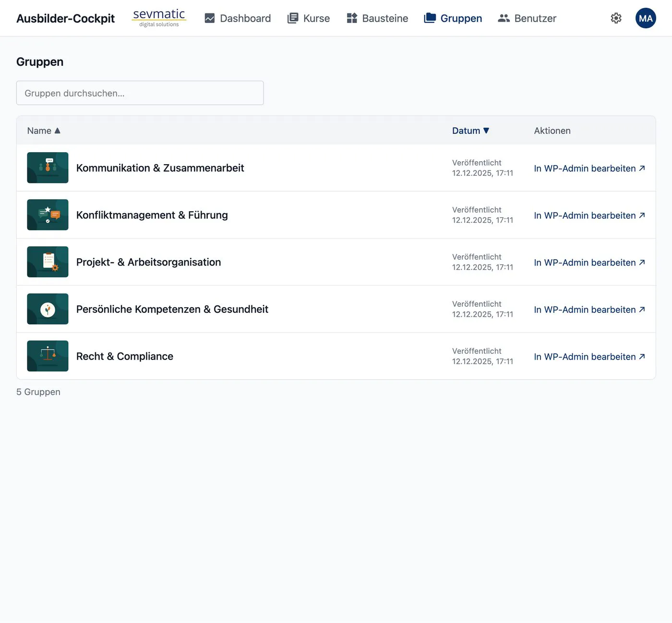Sort the table by Datum column
This screenshot has height=623, width=672.
click(x=470, y=131)
